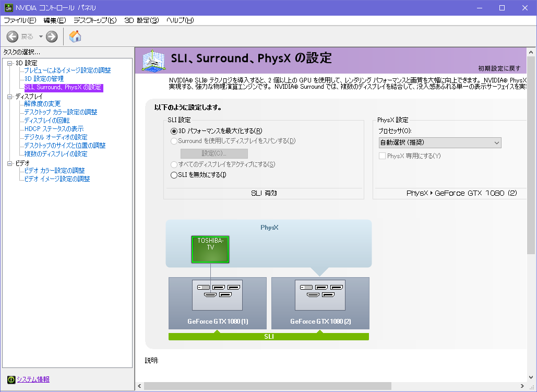This screenshot has height=392, width=537.
Task: Open the システム情報 link
Action: [x=33, y=379]
